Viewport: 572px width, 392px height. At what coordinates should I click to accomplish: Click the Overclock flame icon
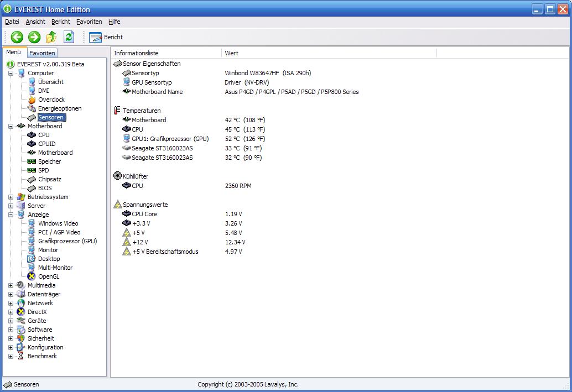tap(32, 100)
